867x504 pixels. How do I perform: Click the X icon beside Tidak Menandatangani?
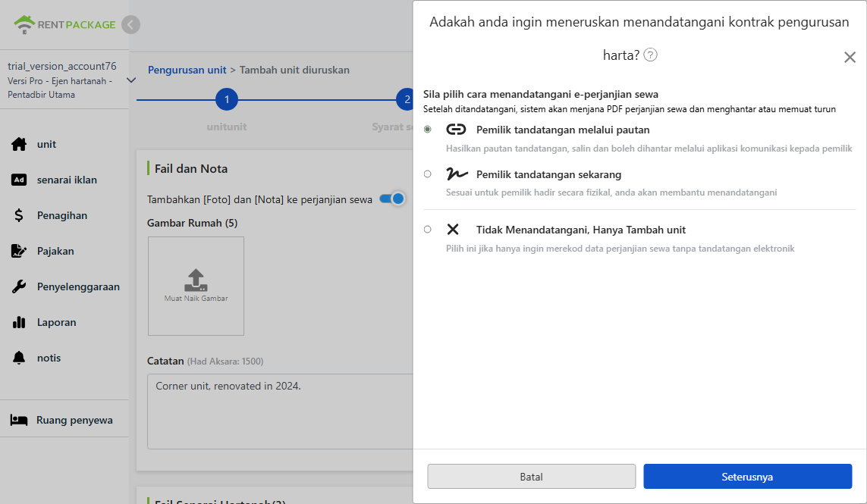[x=453, y=230]
